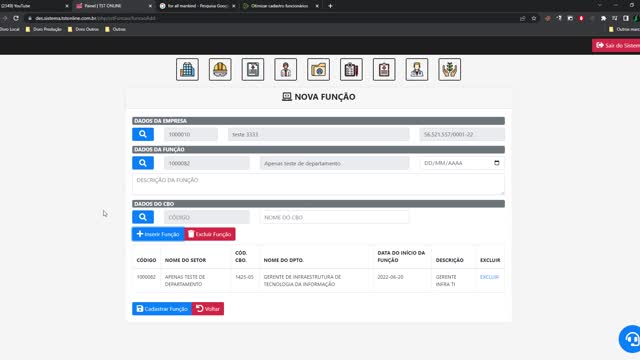Open the employee person icon menu
640x360 pixels.
point(286,69)
